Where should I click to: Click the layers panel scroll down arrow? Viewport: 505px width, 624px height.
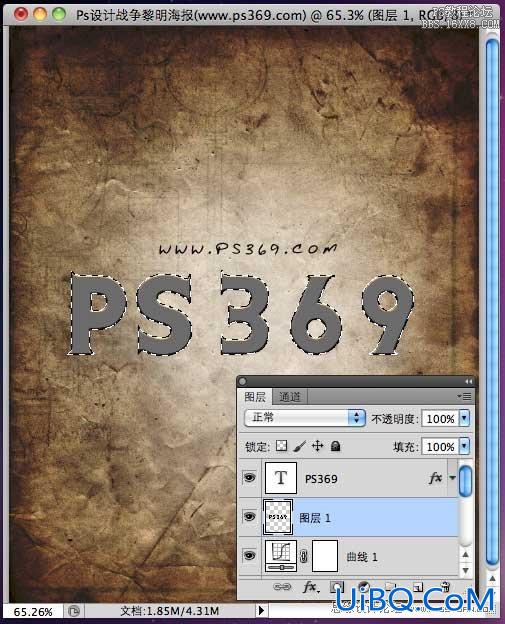coord(466,570)
